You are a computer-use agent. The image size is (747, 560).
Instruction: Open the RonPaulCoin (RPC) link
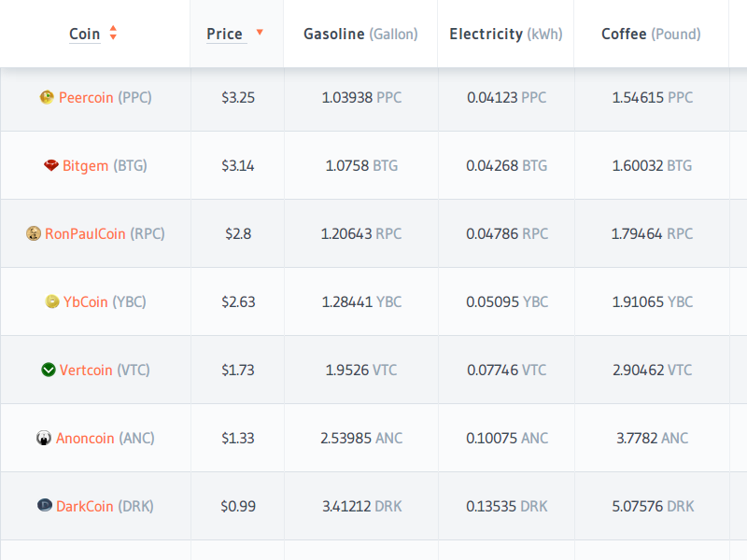[105, 233]
